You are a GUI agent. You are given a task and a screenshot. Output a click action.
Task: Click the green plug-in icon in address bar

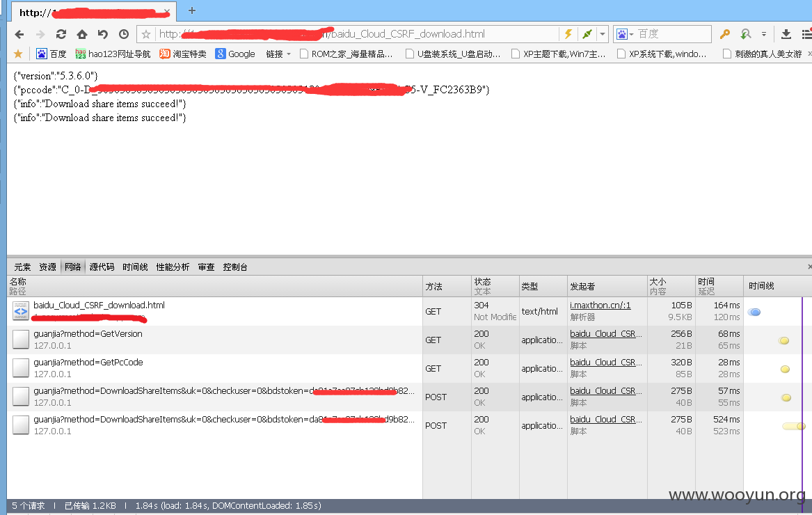click(587, 34)
